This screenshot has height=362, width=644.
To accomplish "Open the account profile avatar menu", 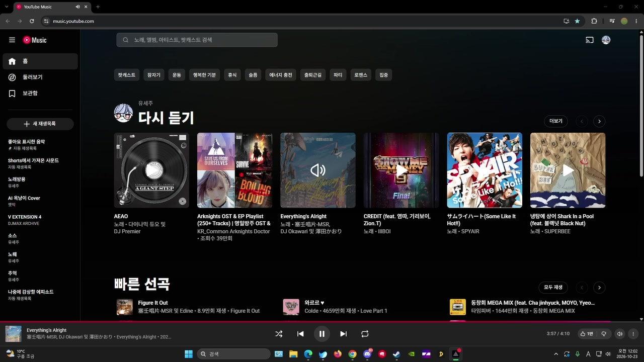I will click(606, 40).
